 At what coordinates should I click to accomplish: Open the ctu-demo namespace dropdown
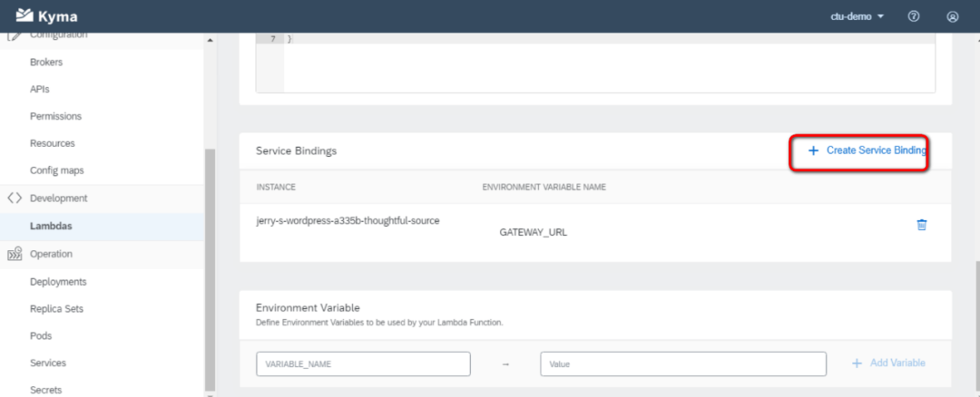(857, 16)
